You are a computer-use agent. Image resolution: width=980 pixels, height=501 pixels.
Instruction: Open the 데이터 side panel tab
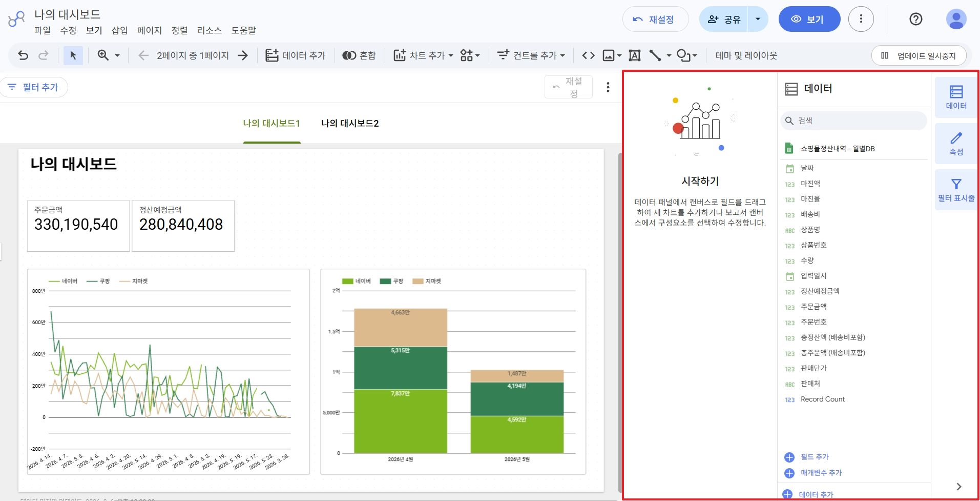956,97
